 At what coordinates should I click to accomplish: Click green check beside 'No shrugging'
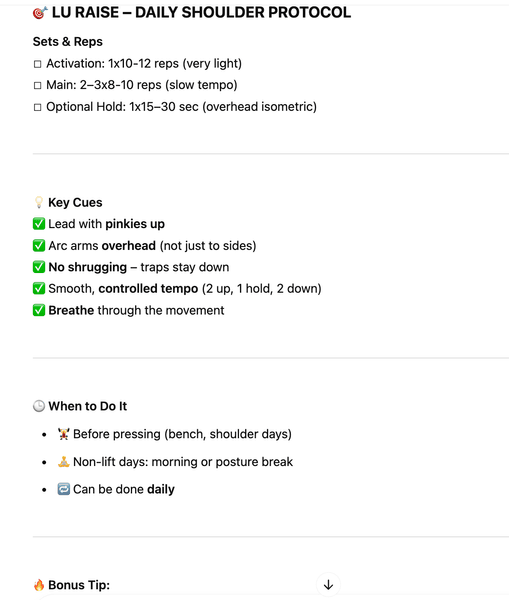tap(39, 267)
